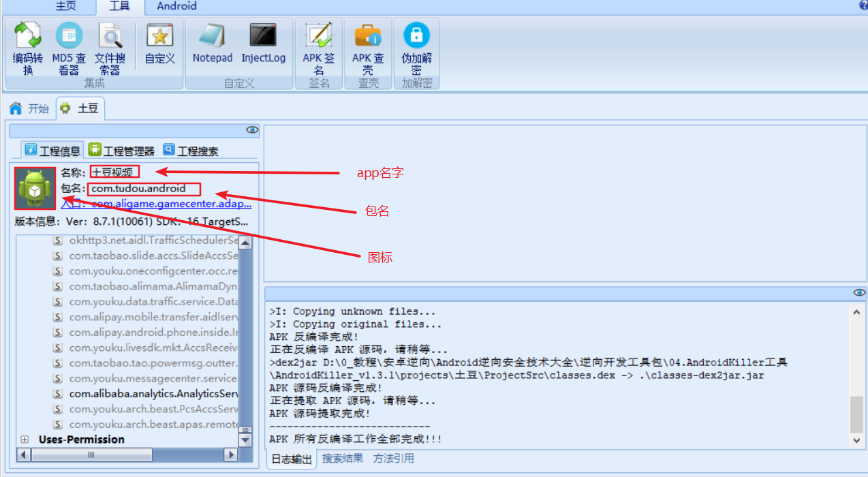The height and width of the screenshot is (477, 868).
Task: Start the APK 签名 signing tool
Action: click(319, 48)
